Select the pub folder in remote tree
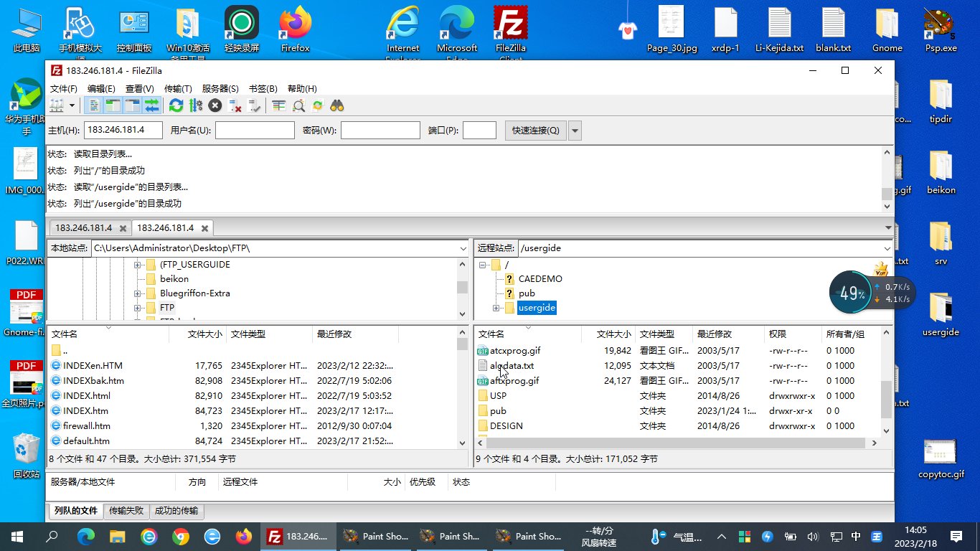This screenshot has height=551, width=980. 527,293
